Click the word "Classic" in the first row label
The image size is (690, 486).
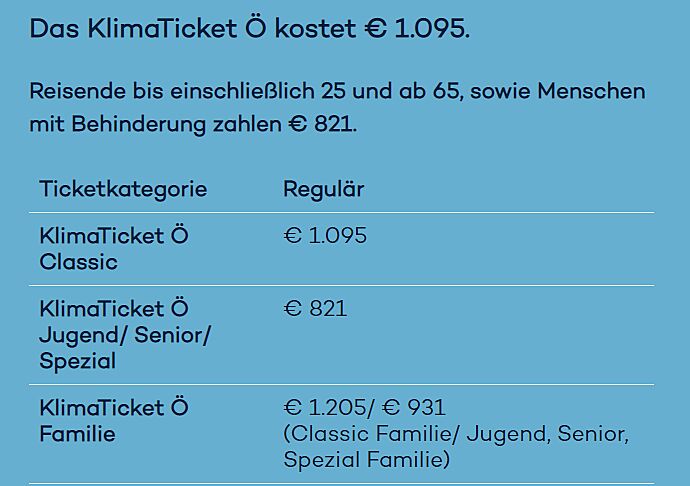(x=78, y=262)
